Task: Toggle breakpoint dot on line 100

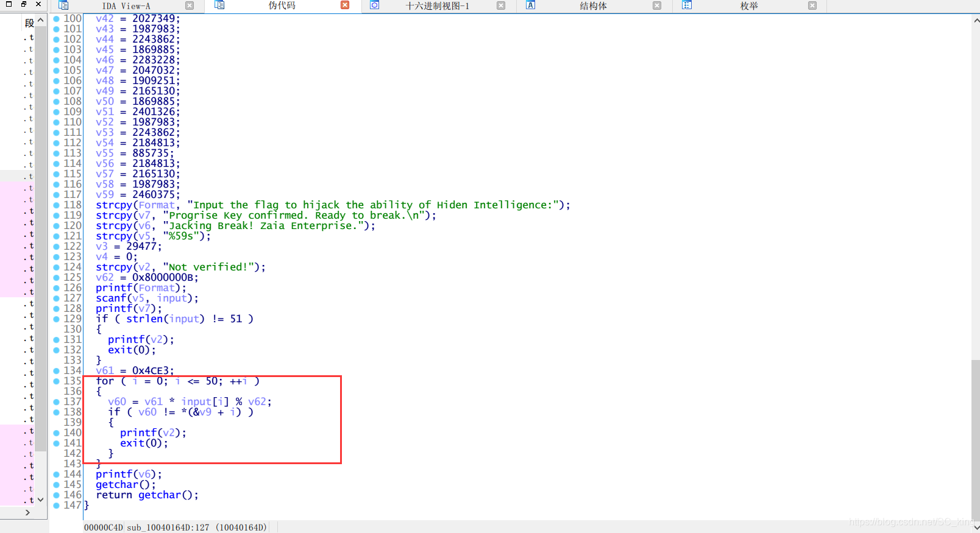Action: (56, 19)
